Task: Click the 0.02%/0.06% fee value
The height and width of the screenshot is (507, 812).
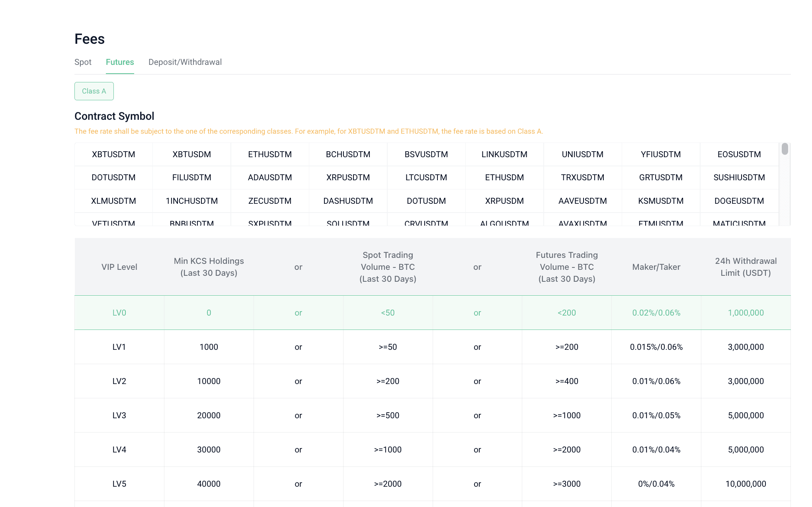Action: 656,313
